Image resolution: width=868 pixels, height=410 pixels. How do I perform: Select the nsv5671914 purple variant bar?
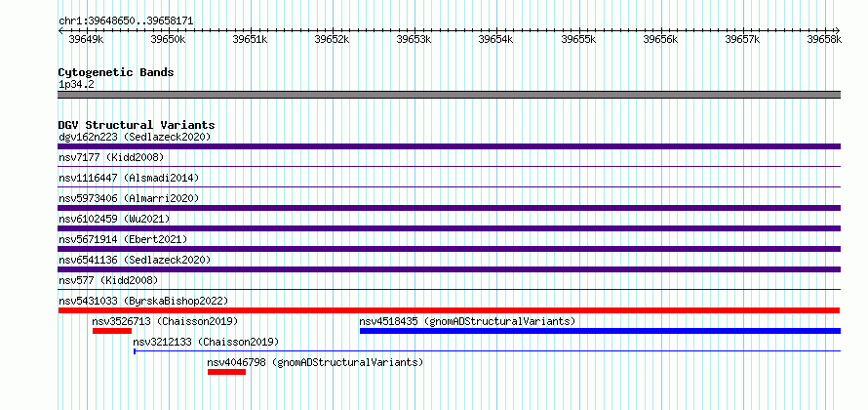tap(449, 249)
